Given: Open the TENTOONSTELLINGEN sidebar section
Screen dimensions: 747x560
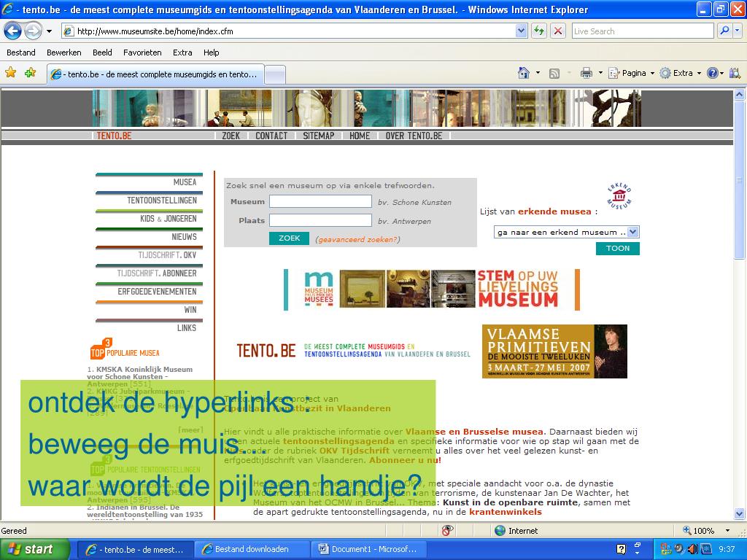Looking at the screenshot, I should (162, 200).
